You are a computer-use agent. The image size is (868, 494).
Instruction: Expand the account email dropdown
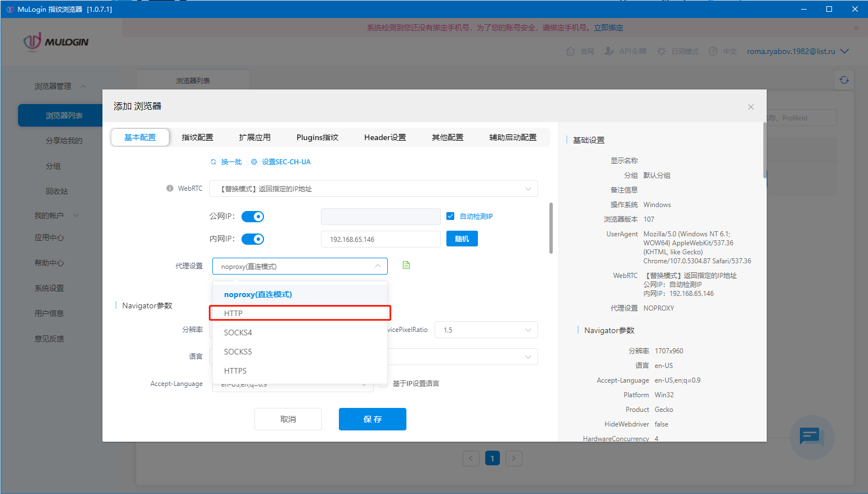coord(844,51)
